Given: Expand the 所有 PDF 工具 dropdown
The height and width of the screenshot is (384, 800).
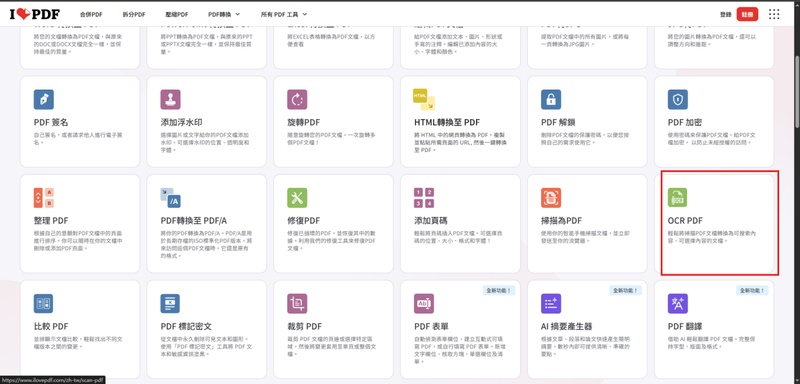Looking at the screenshot, I should click(284, 14).
